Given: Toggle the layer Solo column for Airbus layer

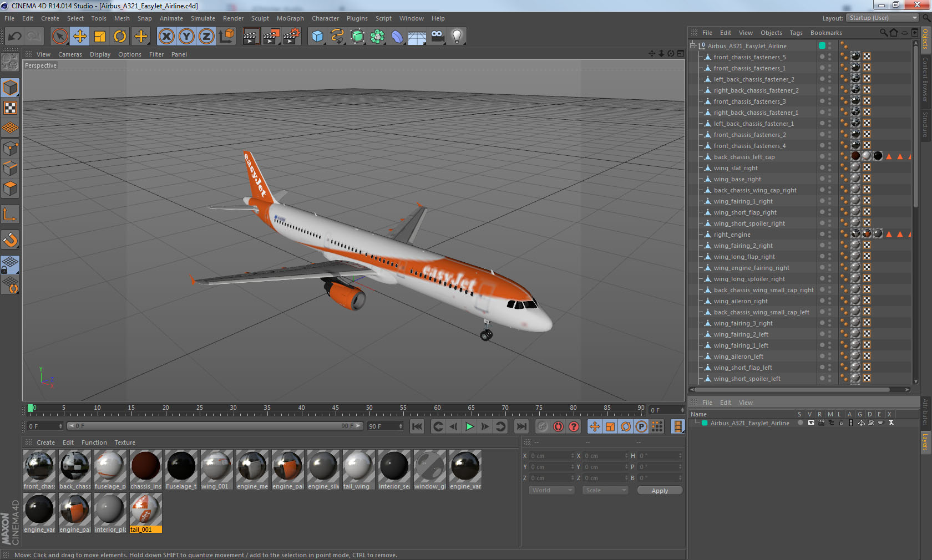Looking at the screenshot, I should click(799, 422).
